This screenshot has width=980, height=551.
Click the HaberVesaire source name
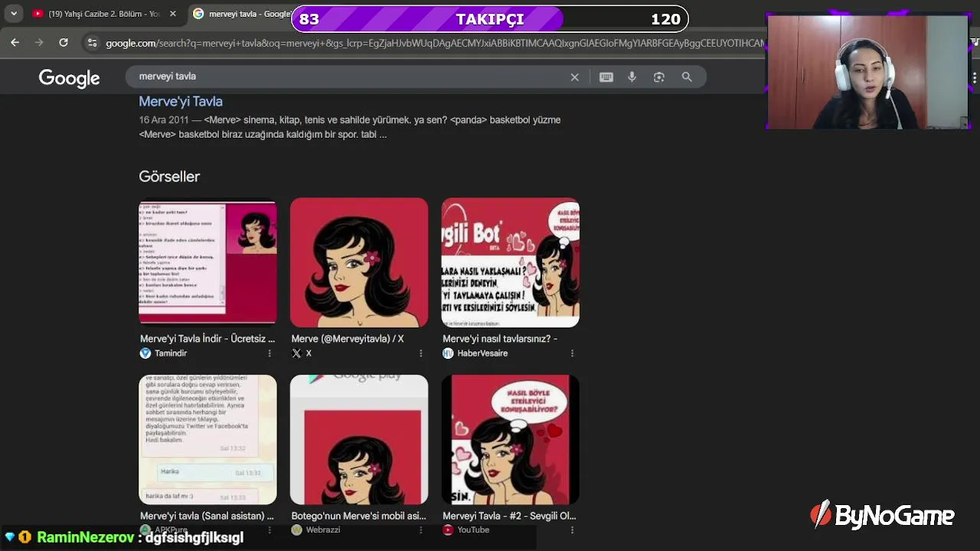482,354
